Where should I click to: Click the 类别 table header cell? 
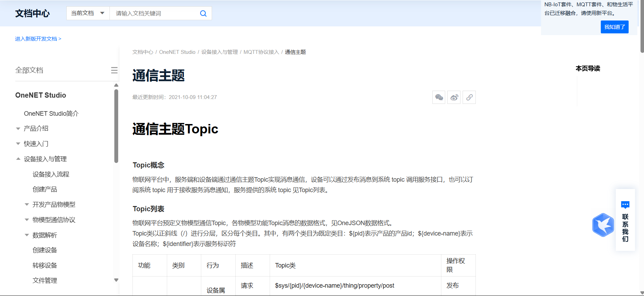(x=184, y=265)
